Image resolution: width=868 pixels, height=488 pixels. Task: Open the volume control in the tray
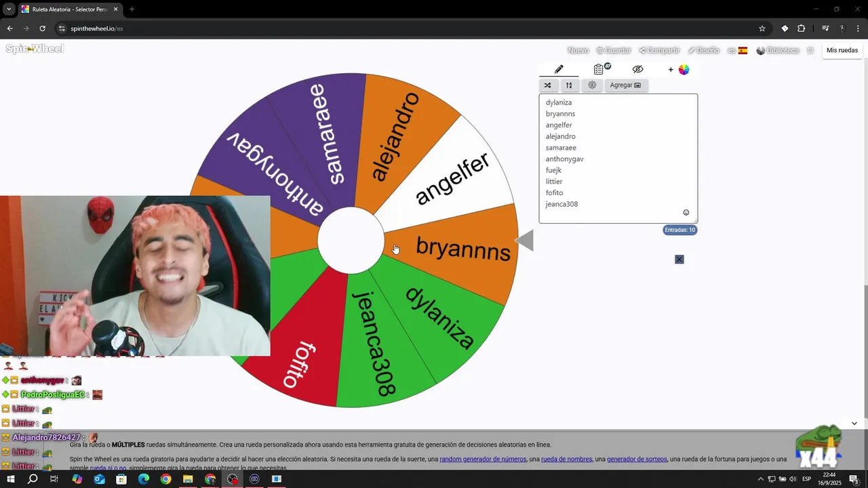793,479
